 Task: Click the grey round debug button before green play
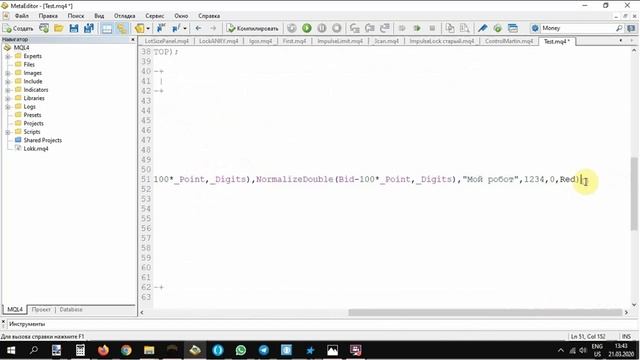[291, 28]
